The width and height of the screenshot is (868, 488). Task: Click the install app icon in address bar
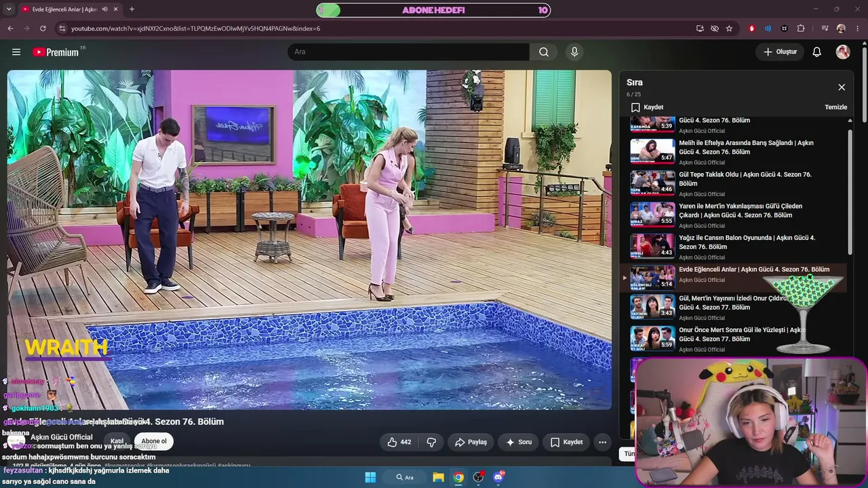[x=700, y=28]
